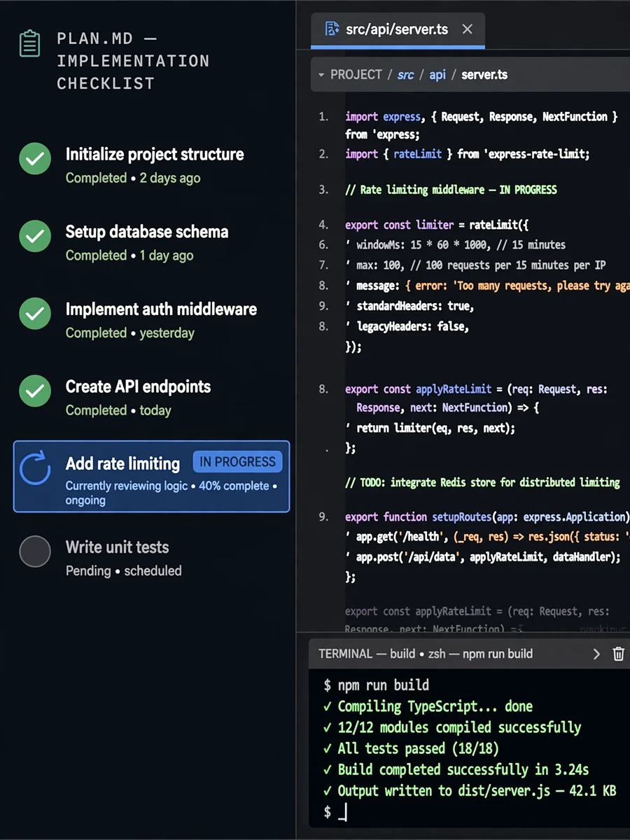Screen dimensions: 630x840
Task: Click the clipboard checklist icon beside PLAN.MD
Action: tap(29, 43)
